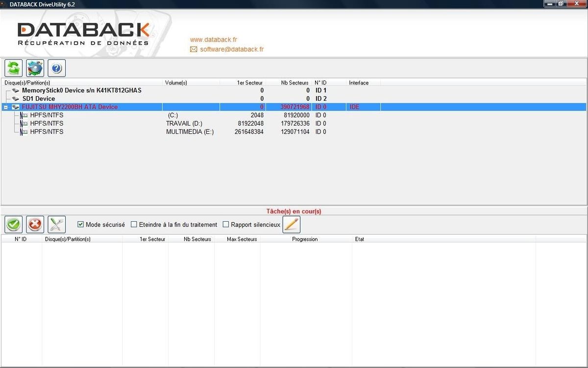Image resolution: width=588 pixels, height=368 pixels.
Task: Click the refresh drive list icon
Action: (13, 68)
